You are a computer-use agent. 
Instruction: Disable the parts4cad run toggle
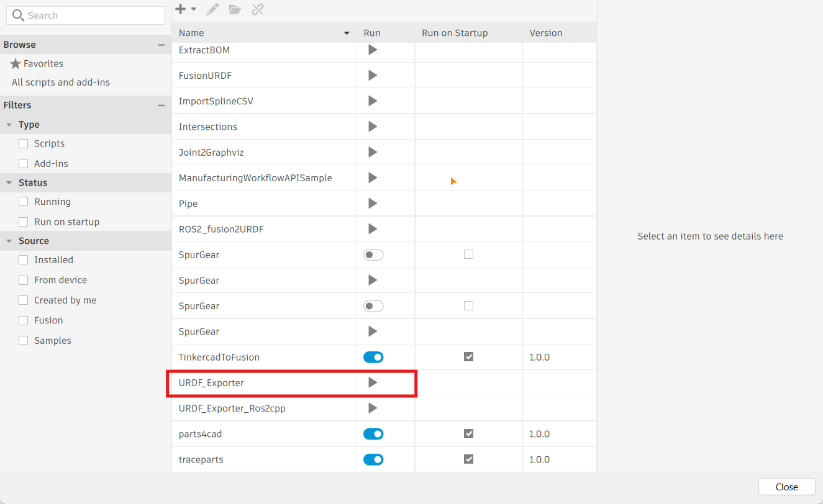click(x=373, y=434)
